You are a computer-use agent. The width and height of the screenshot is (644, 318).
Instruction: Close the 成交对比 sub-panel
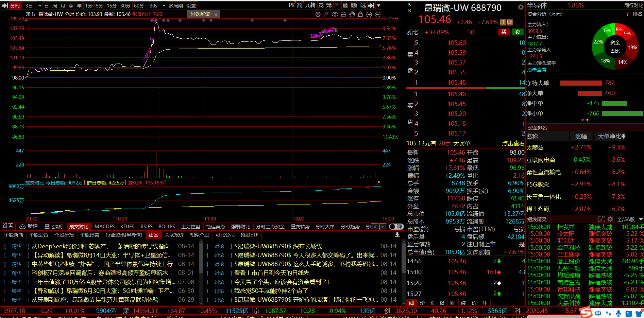tap(379, 182)
